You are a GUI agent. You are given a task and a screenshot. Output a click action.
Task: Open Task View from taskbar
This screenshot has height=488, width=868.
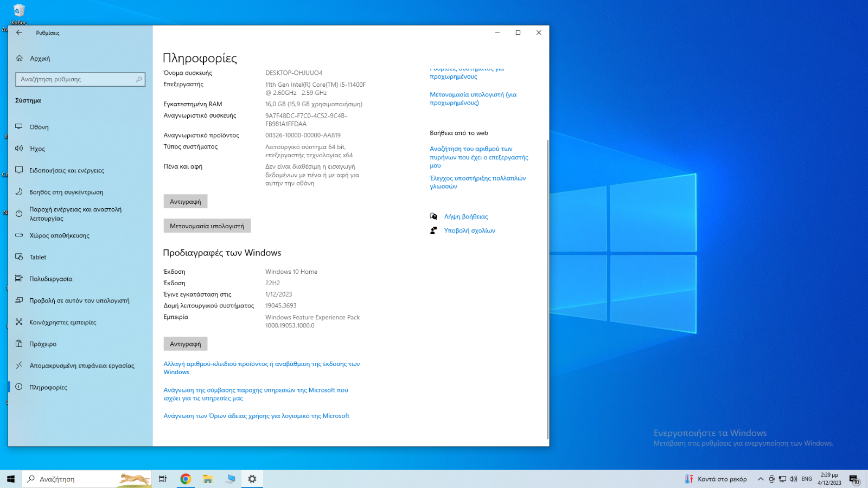point(162,479)
